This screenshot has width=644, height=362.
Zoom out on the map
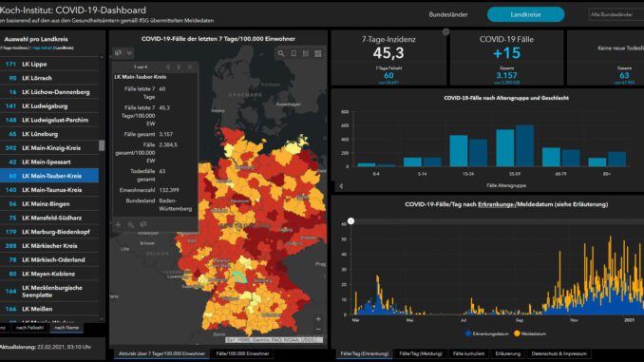click(318, 330)
